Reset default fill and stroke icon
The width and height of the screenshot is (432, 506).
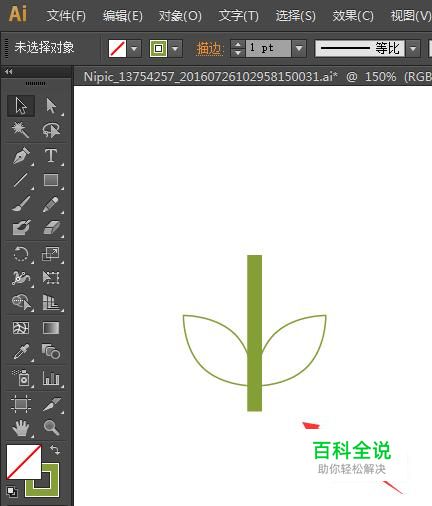pos(12,491)
